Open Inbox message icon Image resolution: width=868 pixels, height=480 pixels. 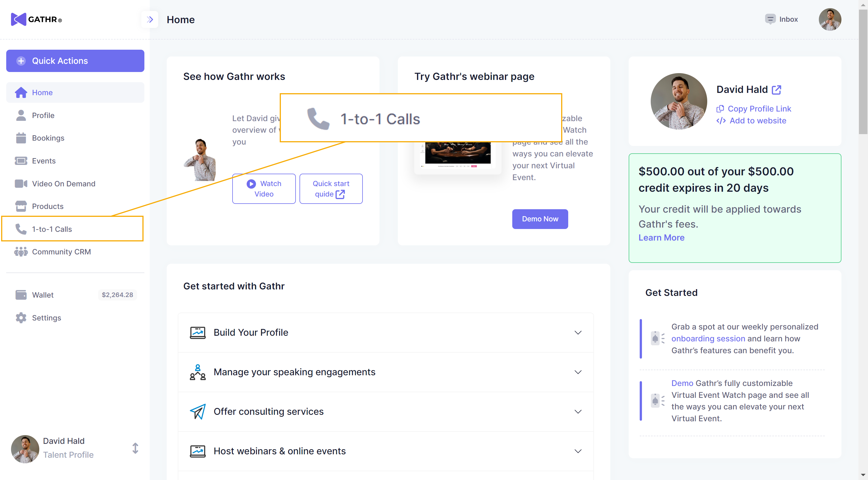[770, 19]
